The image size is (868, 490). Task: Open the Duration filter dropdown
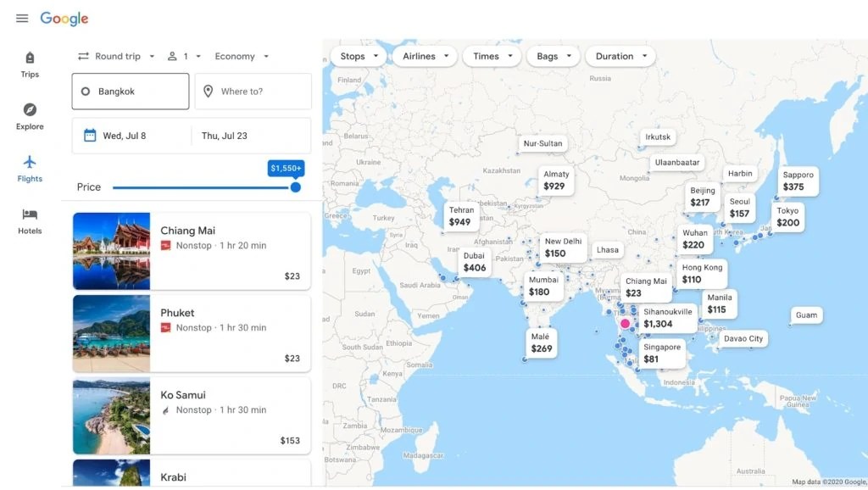coord(620,56)
